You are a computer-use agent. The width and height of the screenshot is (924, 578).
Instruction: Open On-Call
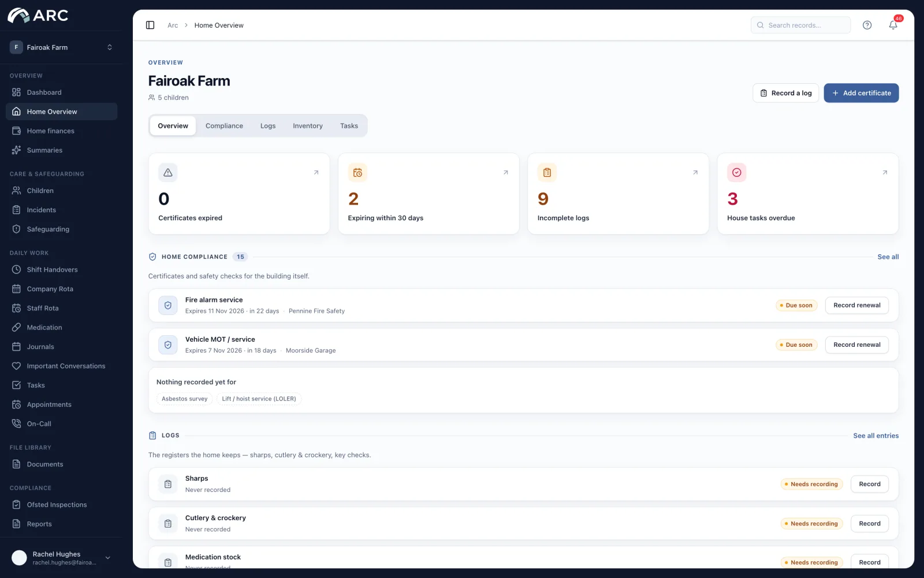tap(61, 424)
